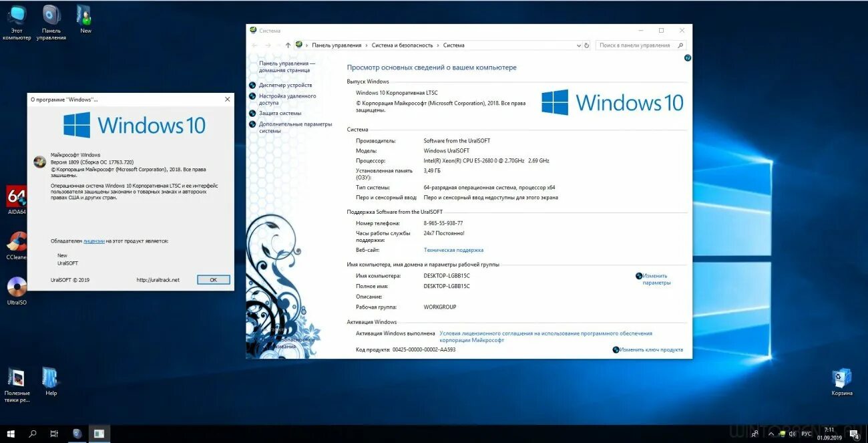Open the address bar history dropdown
The width and height of the screenshot is (868, 443).
tap(579, 45)
